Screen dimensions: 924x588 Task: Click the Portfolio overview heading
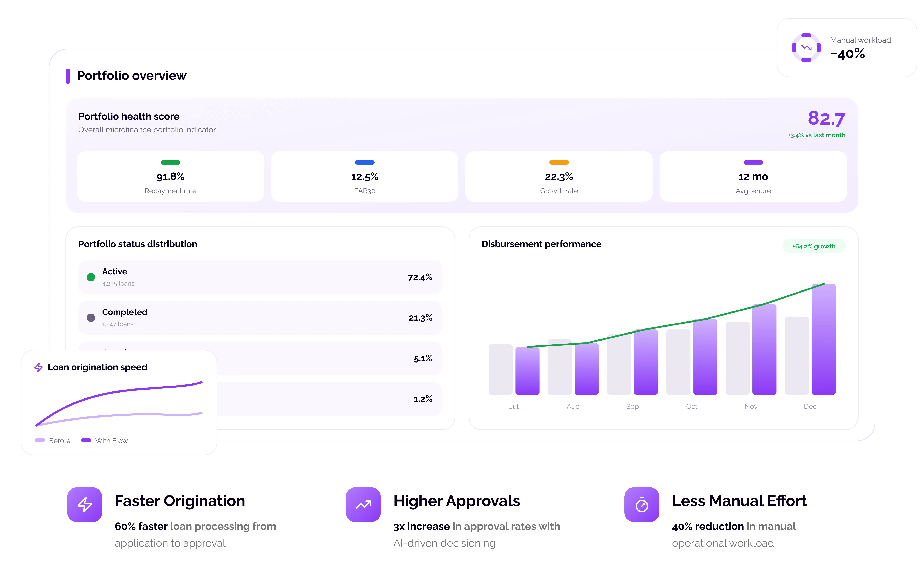tap(132, 76)
